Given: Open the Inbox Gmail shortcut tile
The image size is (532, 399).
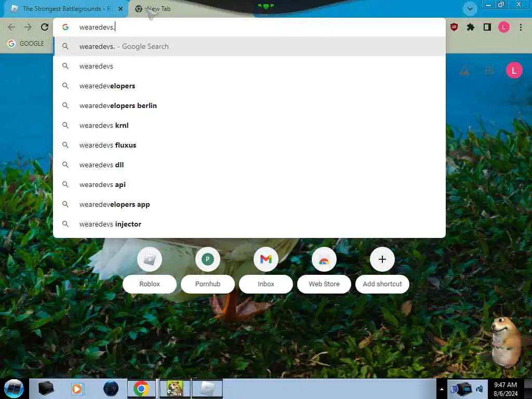Looking at the screenshot, I should (265, 270).
